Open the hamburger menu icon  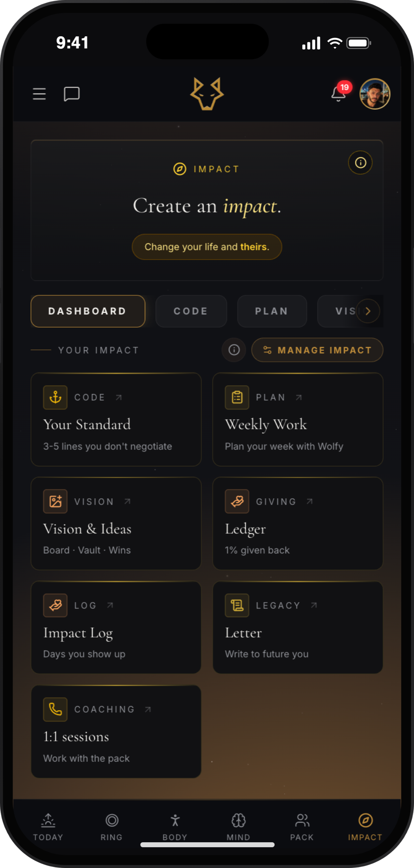point(39,94)
